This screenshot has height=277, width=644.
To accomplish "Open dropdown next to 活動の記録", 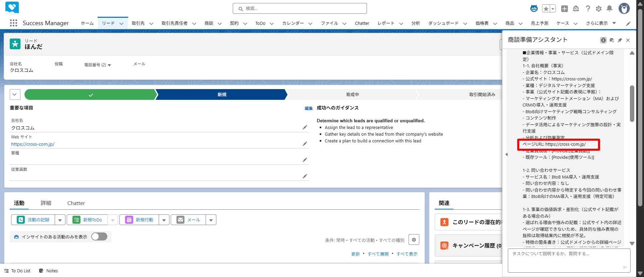I will tap(60, 220).
